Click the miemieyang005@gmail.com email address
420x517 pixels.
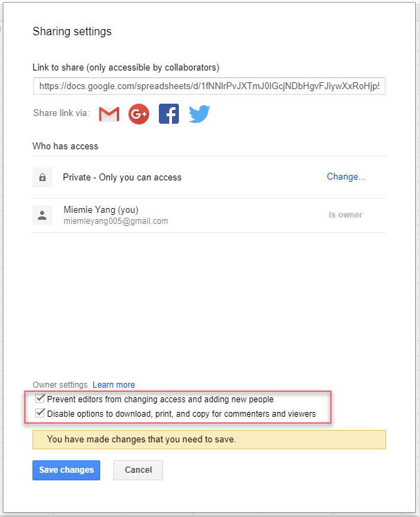pyautogui.click(x=115, y=221)
